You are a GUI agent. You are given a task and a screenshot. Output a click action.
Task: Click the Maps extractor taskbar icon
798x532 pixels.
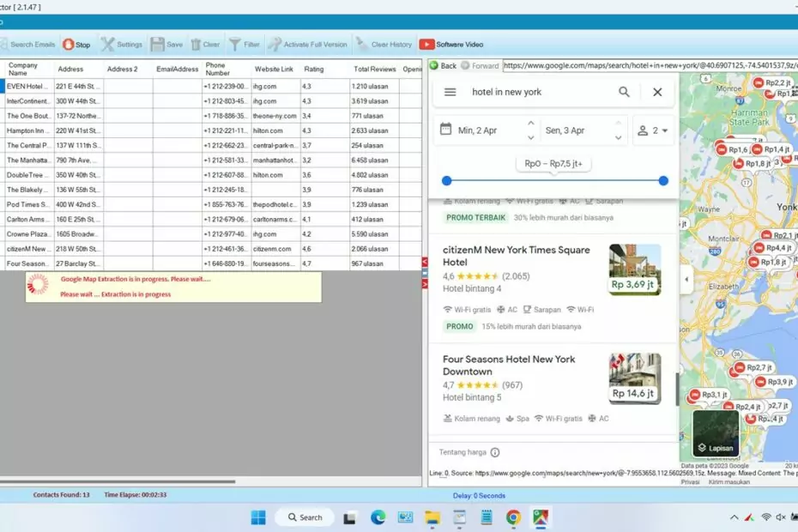pyautogui.click(x=541, y=517)
